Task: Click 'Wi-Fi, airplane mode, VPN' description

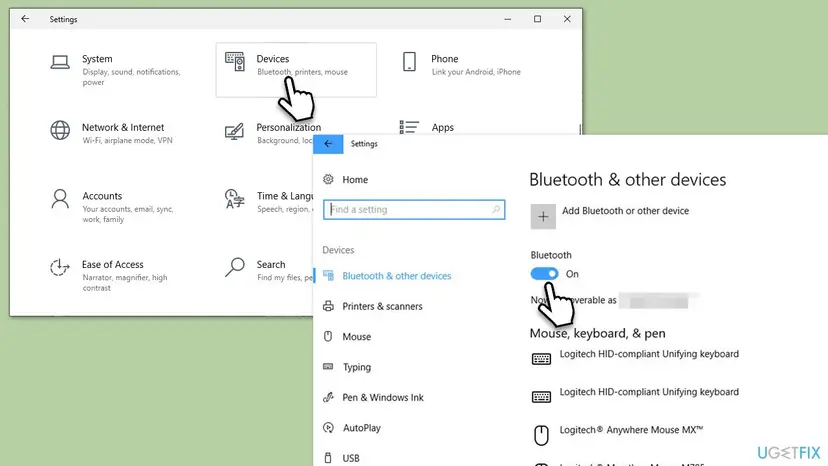Action: [127, 141]
